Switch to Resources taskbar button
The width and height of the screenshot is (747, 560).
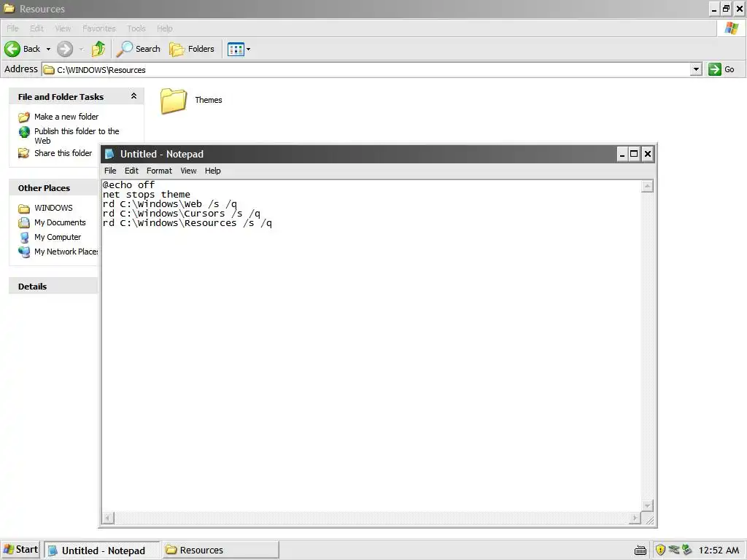220,550
